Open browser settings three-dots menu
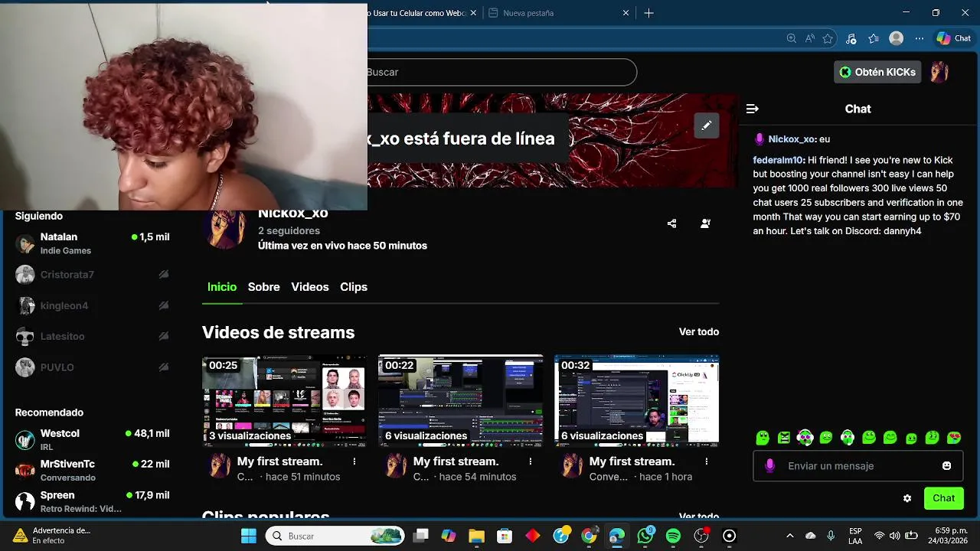Screen dimensions: 980x551 click(920, 38)
